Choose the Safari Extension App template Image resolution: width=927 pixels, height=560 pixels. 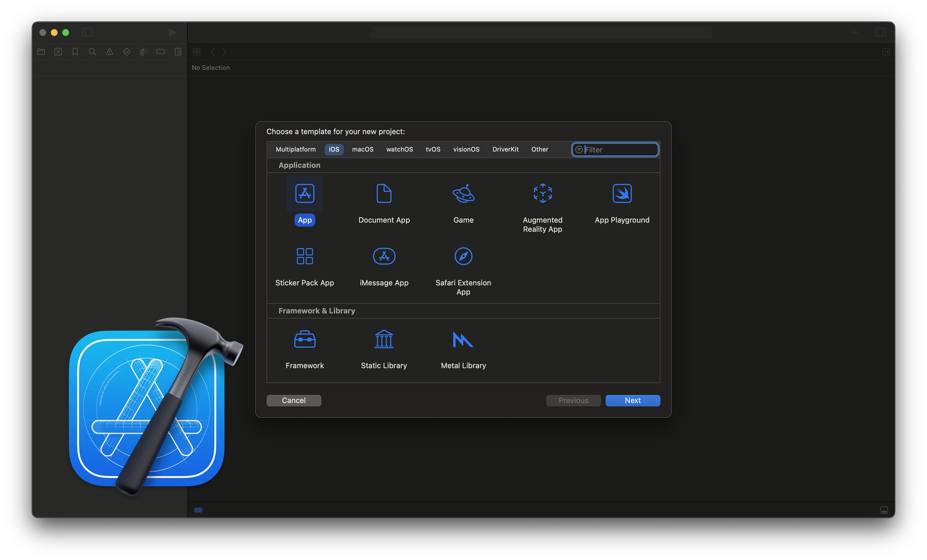(x=463, y=271)
